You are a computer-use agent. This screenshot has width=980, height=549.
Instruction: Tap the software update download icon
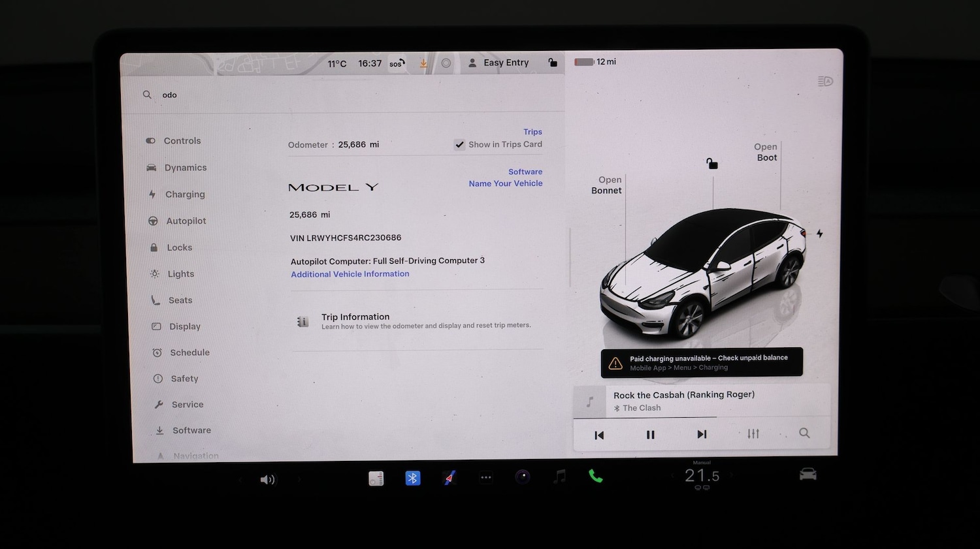coord(422,63)
